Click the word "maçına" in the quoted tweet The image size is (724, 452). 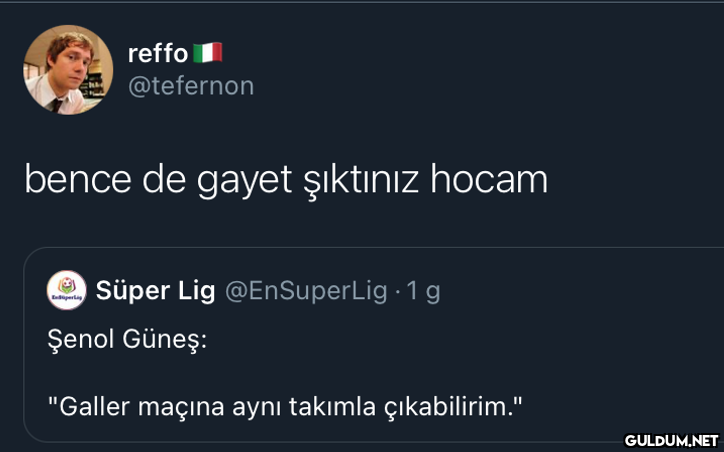(181, 408)
